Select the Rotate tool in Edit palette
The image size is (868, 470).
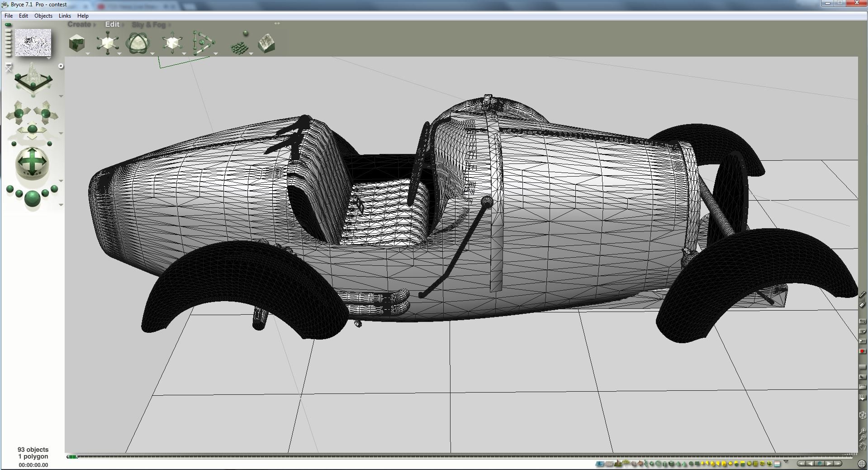click(x=138, y=43)
